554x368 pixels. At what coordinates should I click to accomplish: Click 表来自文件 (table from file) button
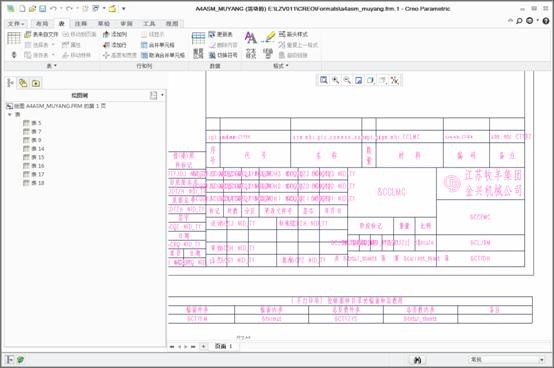(x=41, y=34)
